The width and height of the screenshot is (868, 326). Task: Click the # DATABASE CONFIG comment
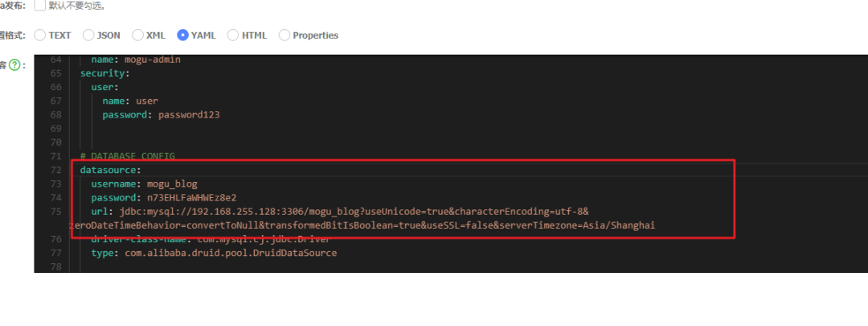tap(127, 155)
